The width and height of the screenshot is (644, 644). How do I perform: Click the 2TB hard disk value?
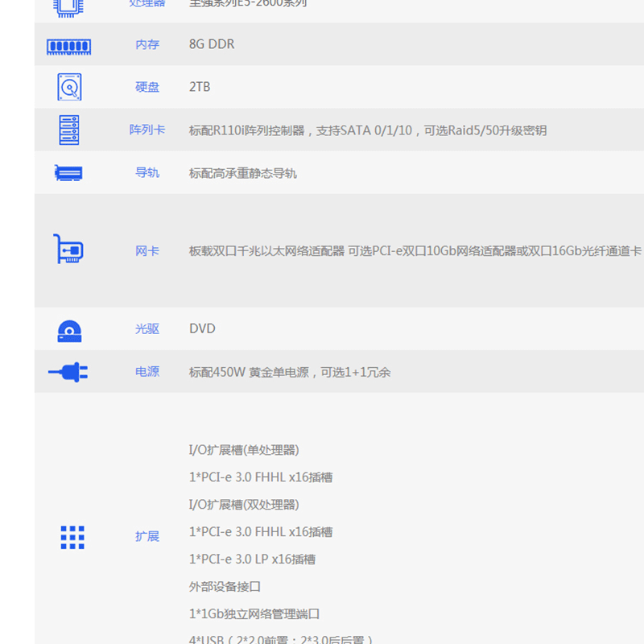tap(200, 87)
